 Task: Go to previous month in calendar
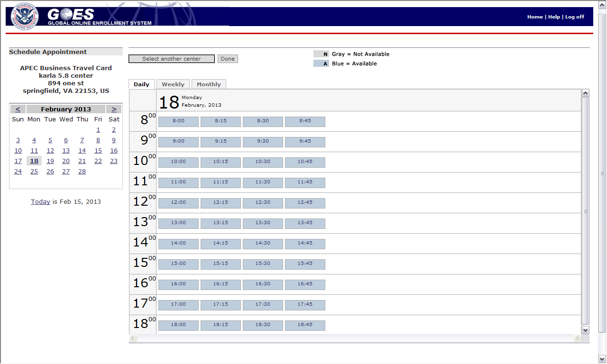pyautogui.click(x=18, y=109)
